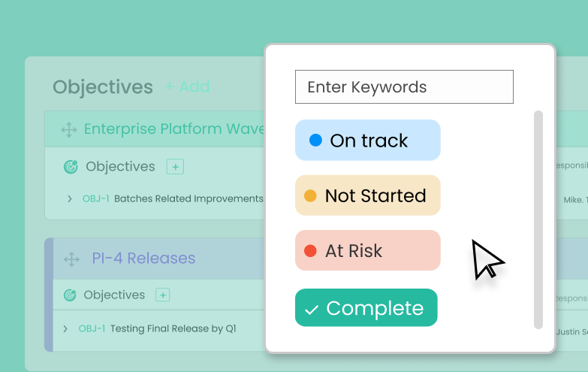Click the PI-4 Releases group title
Viewport: 588px width, 372px height.
143,259
